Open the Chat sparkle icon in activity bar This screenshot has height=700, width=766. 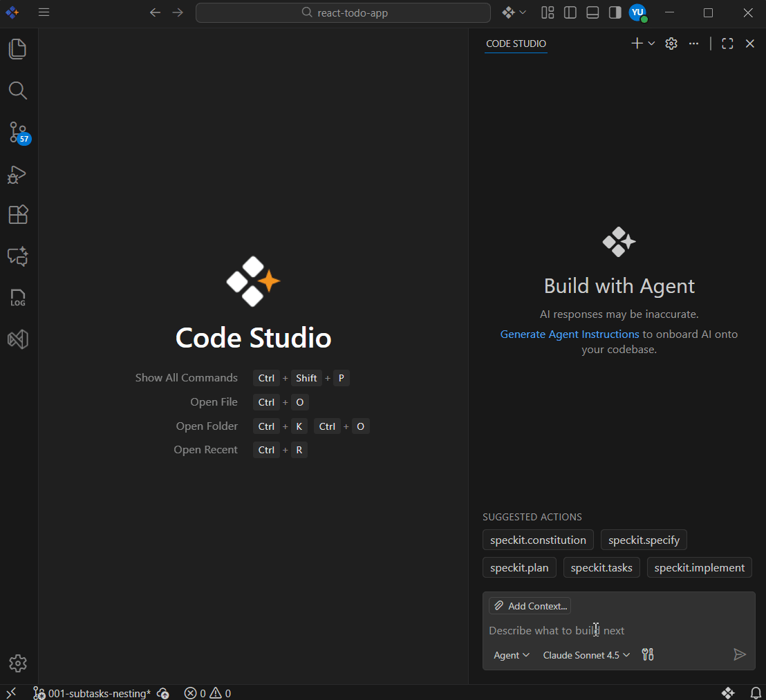(x=18, y=256)
